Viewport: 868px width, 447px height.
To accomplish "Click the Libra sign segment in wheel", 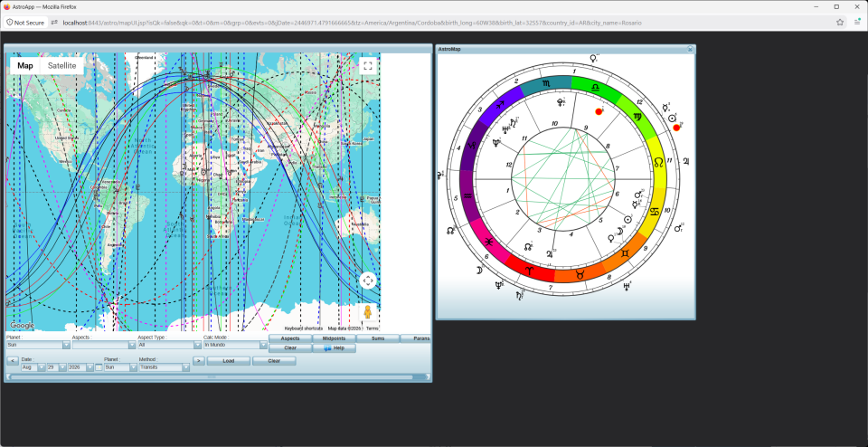I will coord(596,89).
